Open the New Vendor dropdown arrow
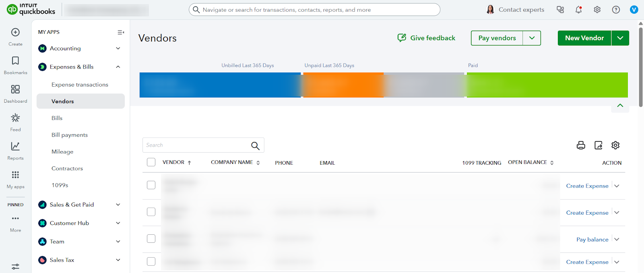Image resolution: width=644 pixels, height=273 pixels. click(620, 38)
